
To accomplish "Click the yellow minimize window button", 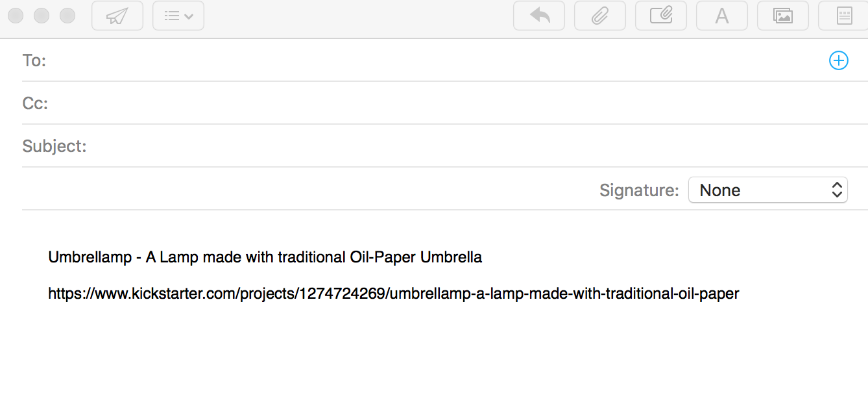I will coord(42,16).
